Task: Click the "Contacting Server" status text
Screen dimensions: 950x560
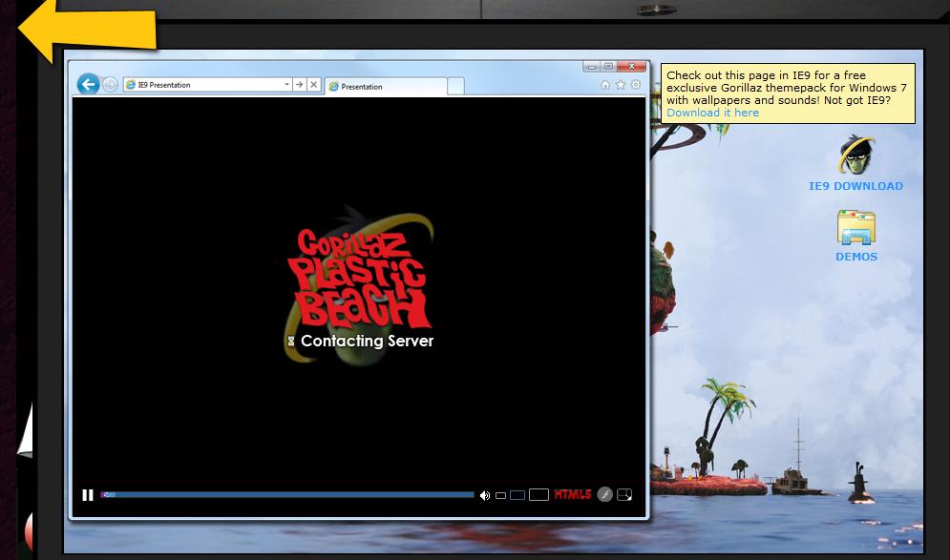Action: pos(368,341)
